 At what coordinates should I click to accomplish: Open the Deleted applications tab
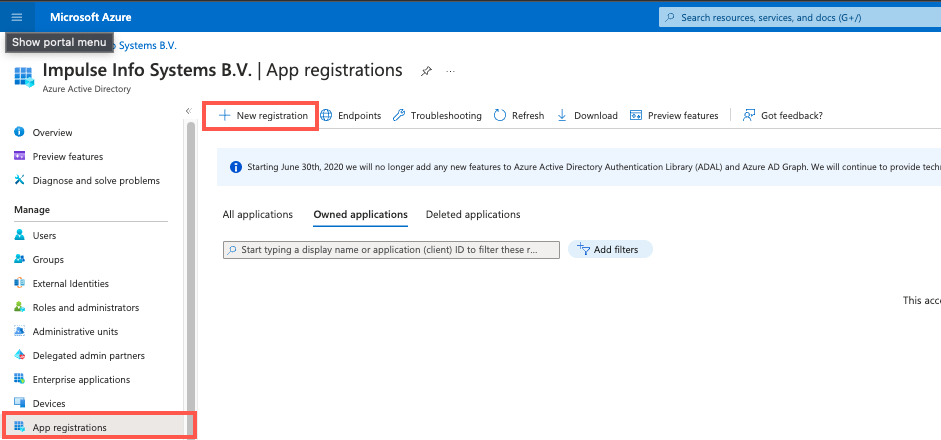coord(473,214)
